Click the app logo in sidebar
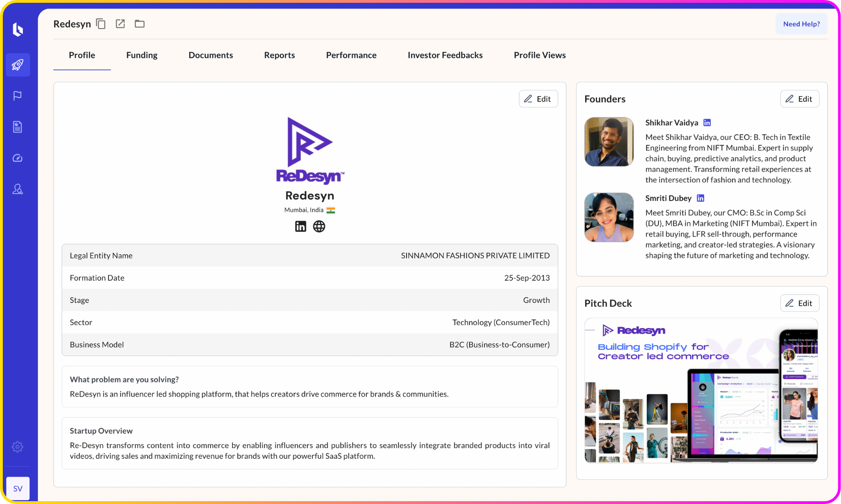 click(18, 29)
